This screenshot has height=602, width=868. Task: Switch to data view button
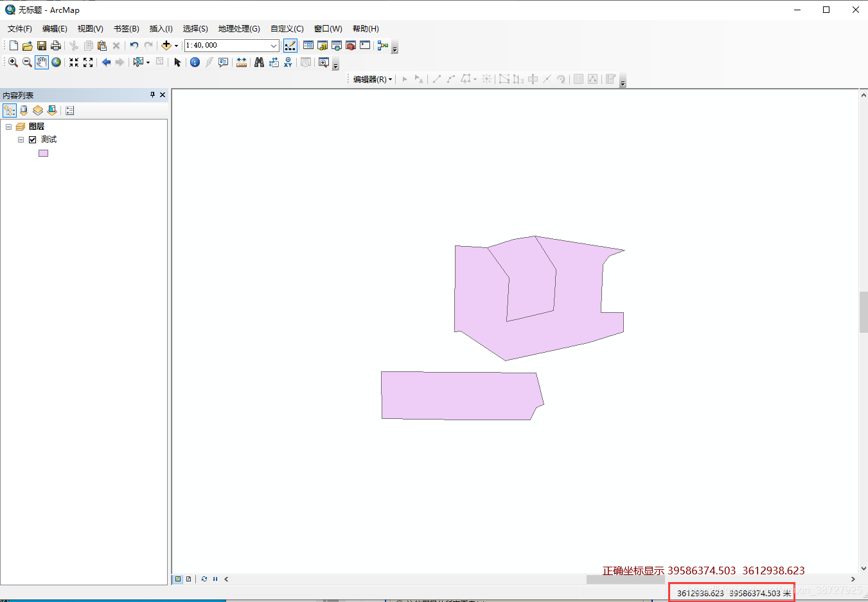click(178, 579)
